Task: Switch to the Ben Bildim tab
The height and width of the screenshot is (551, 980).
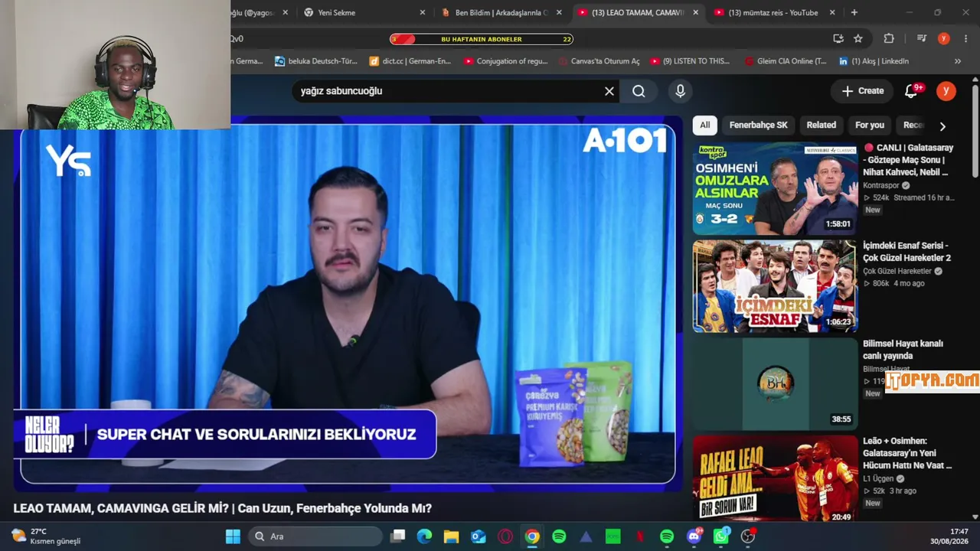Action: tap(501, 12)
